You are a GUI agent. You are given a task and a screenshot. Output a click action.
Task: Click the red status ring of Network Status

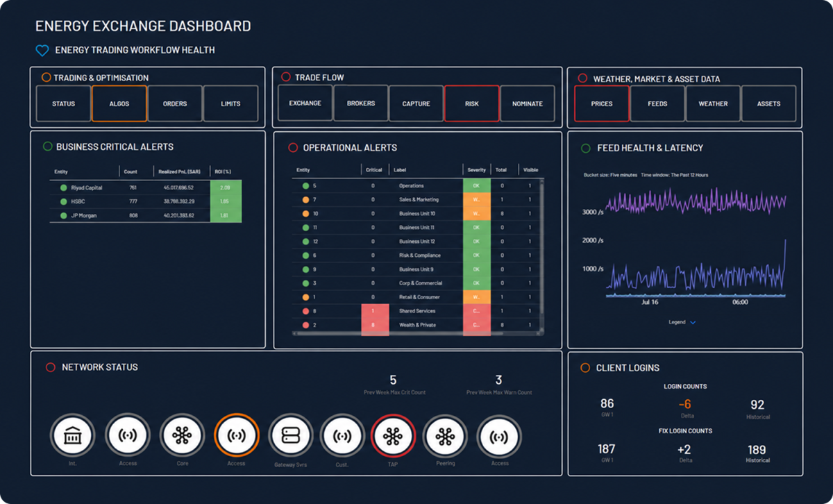coord(50,367)
